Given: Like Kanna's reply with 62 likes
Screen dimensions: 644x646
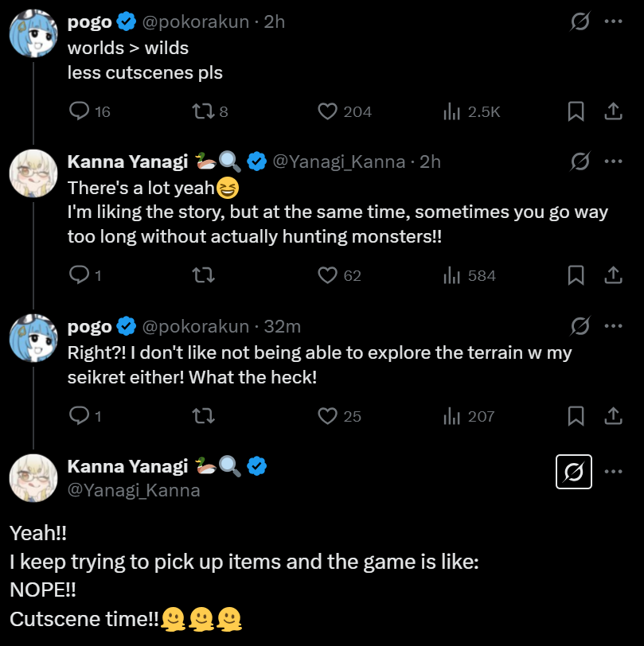Looking at the screenshot, I should click(328, 275).
